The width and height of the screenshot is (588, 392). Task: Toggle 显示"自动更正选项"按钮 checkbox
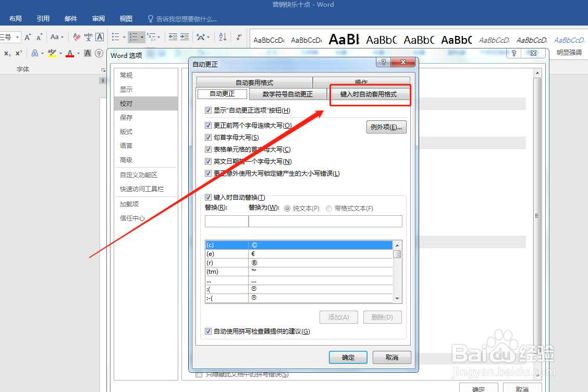tap(208, 111)
